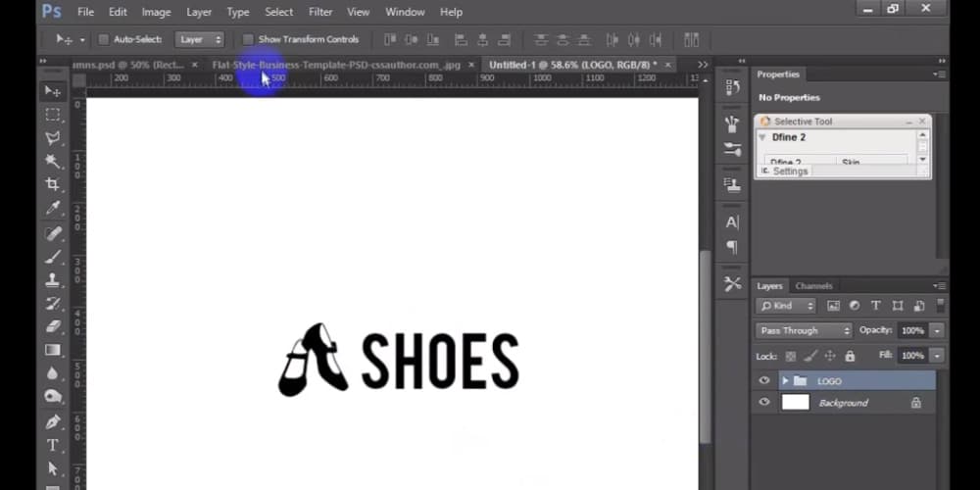The height and width of the screenshot is (490, 980).
Task: Select the History Brush tool
Action: click(53, 303)
